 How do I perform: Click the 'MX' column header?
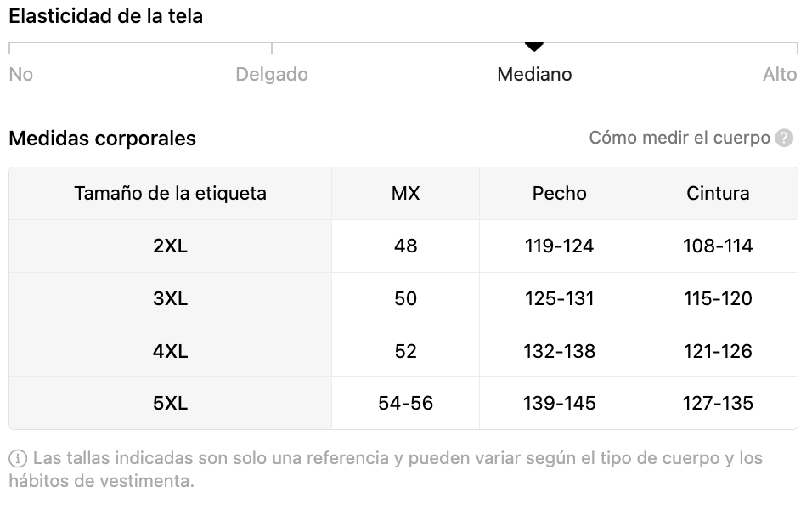405,194
